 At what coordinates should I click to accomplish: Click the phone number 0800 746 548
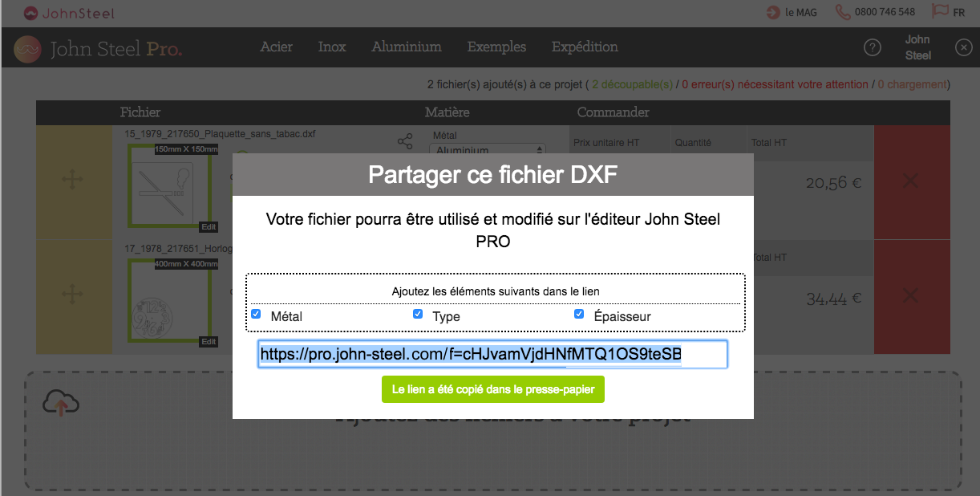point(875,12)
